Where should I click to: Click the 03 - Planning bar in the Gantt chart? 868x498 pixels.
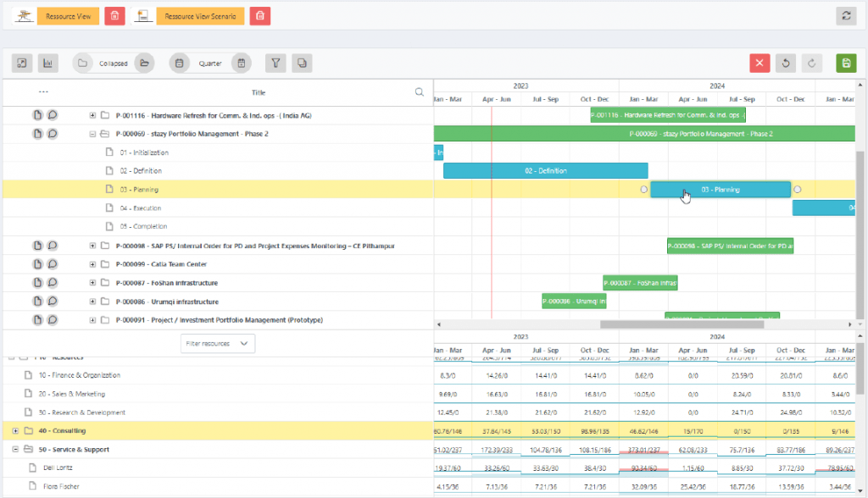pyautogui.click(x=719, y=190)
